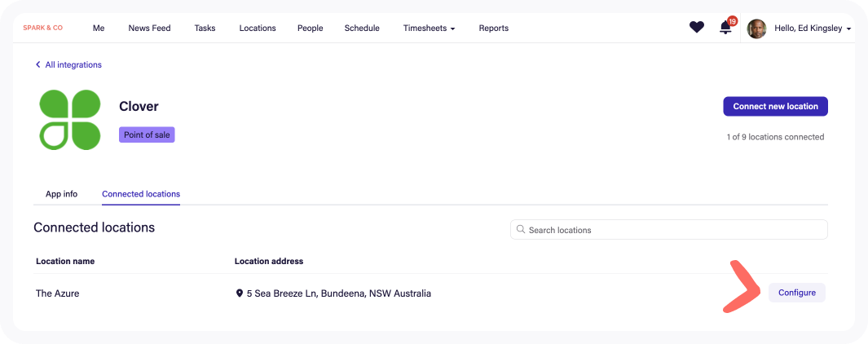Click the magnifier icon in the search box

[x=520, y=229]
